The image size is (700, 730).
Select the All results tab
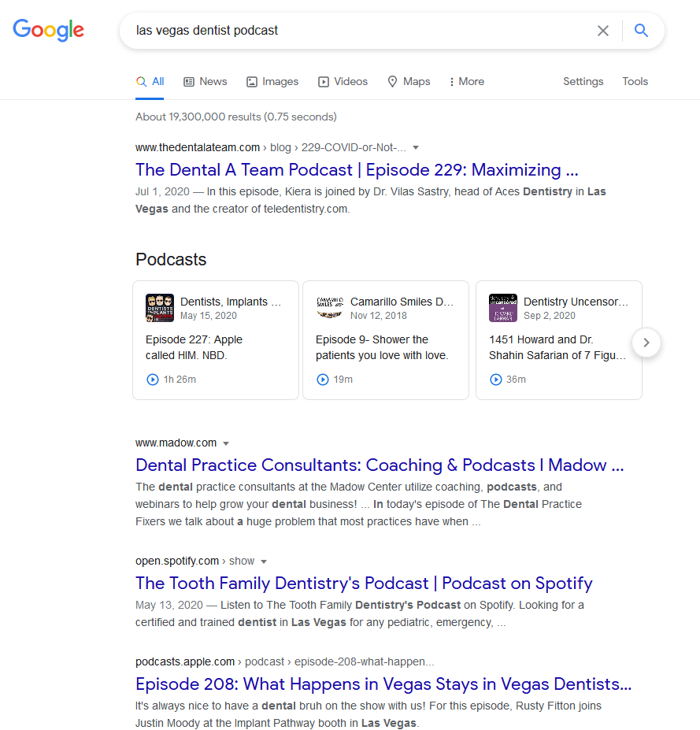pos(150,81)
